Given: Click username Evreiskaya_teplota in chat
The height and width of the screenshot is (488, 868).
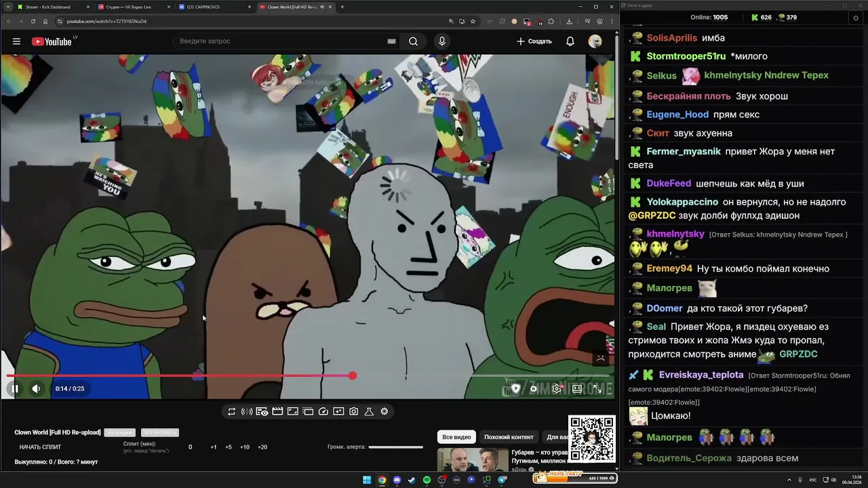Looking at the screenshot, I should click(701, 375).
